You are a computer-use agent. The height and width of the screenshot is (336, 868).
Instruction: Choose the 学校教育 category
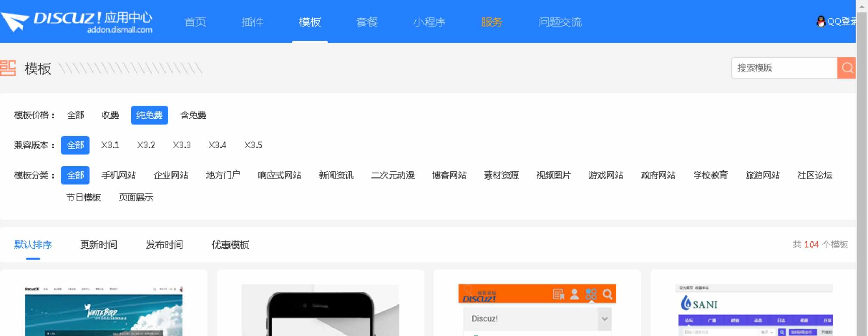pyautogui.click(x=710, y=175)
